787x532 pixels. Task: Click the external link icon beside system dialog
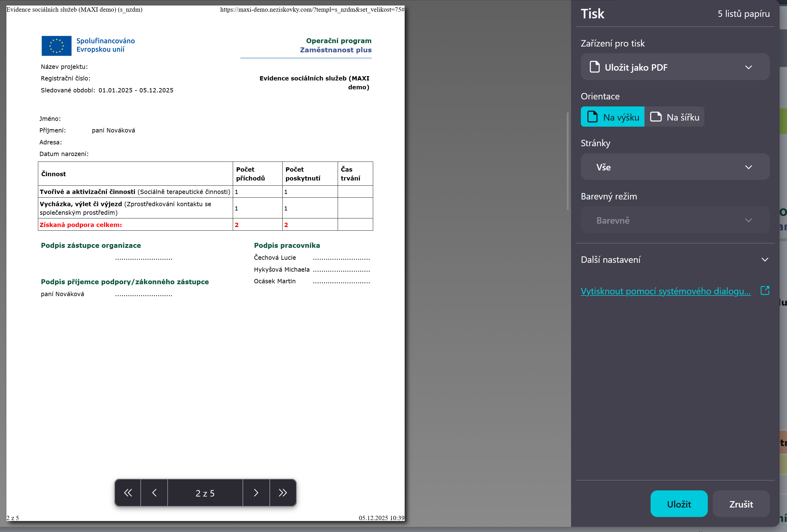coord(765,291)
